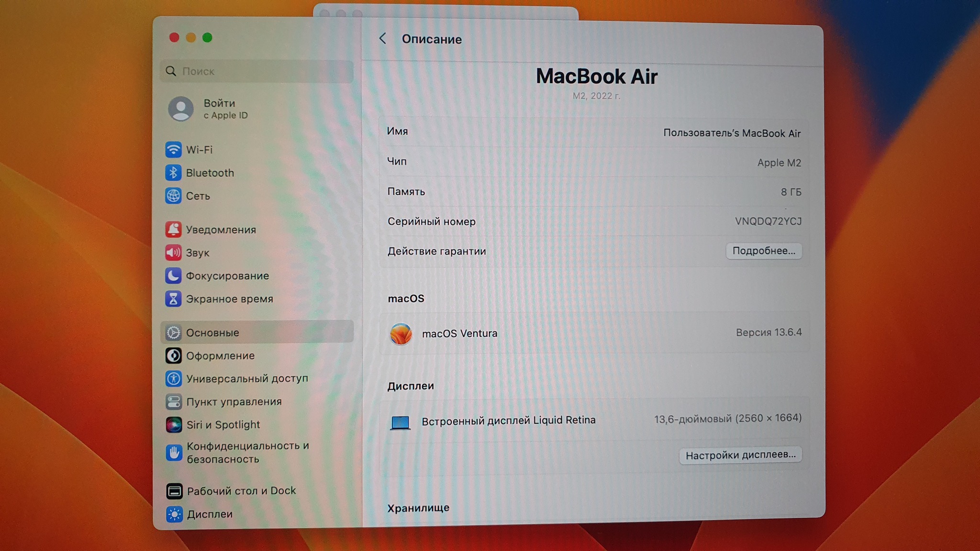Click the Wi-Fi sidebar icon
980x551 pixels.
click(173, 149)
